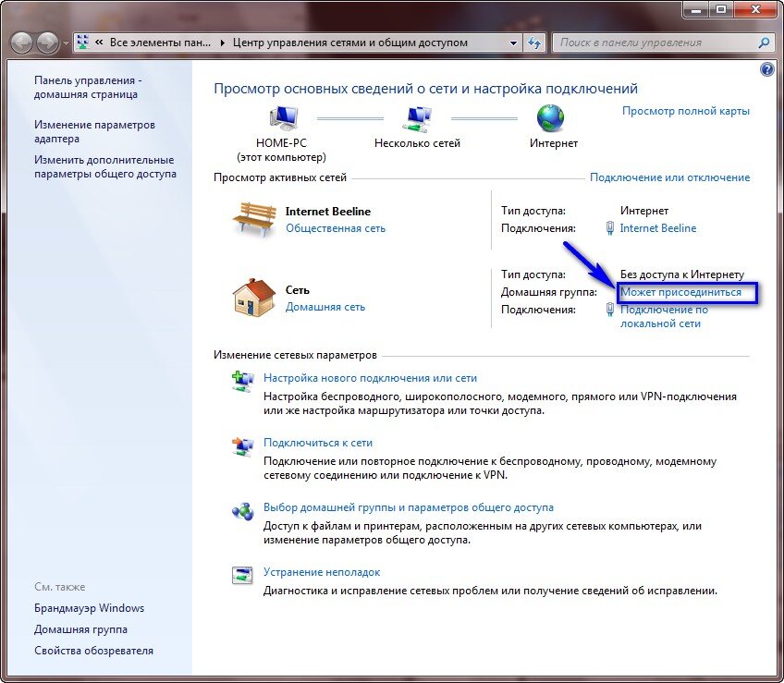The width and height of the screenshot is (784, 683).
Task: Expand the breadcrumb arrow after 'Все элементы пан...'
Action: click(222, 43)
